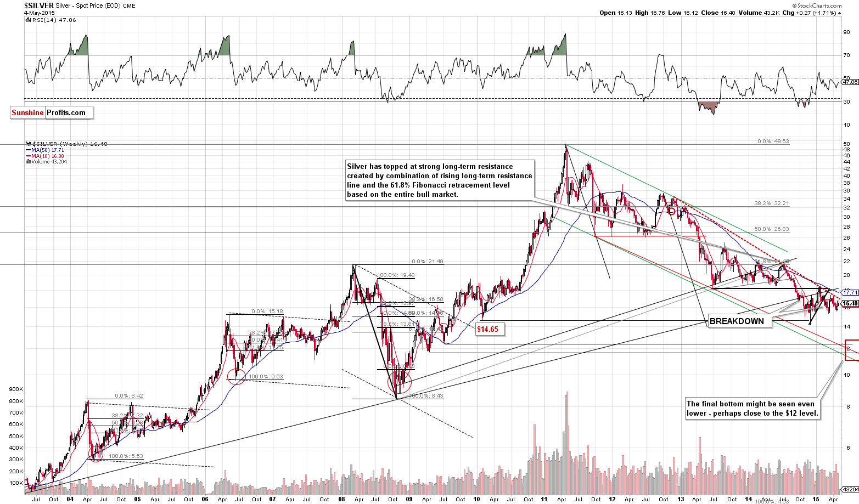Click the 'Silver has topped' annotation box
This screenshot has width=859, height=504.
pos(440,180)
